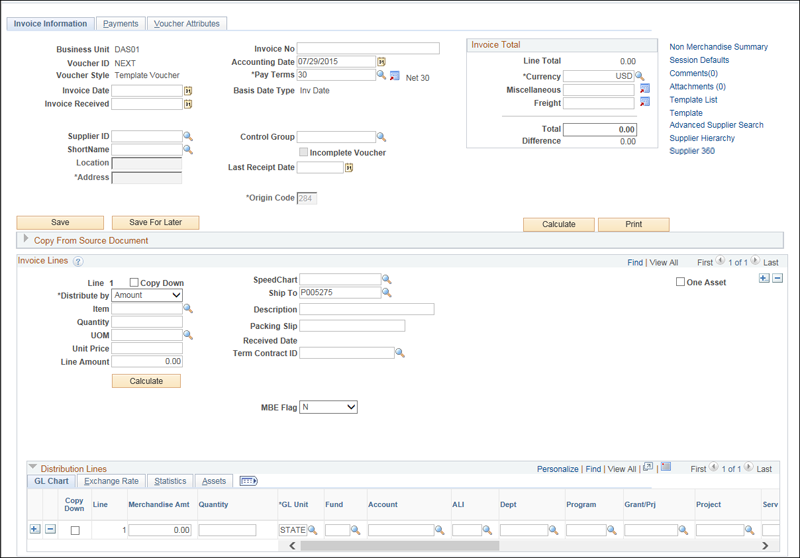
Task: Click the Merchandise Amt field
Action: (160, 530)
